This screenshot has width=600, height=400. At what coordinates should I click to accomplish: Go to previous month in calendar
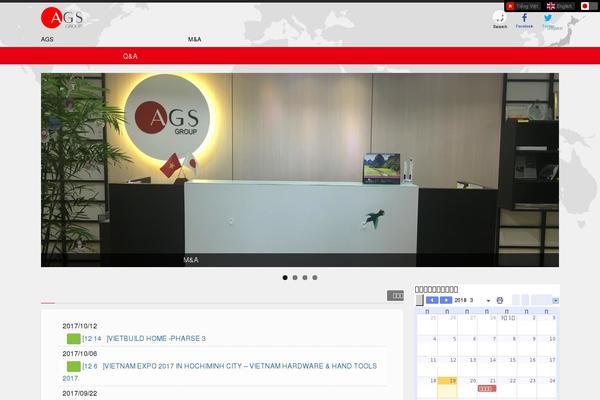(432, 300)
